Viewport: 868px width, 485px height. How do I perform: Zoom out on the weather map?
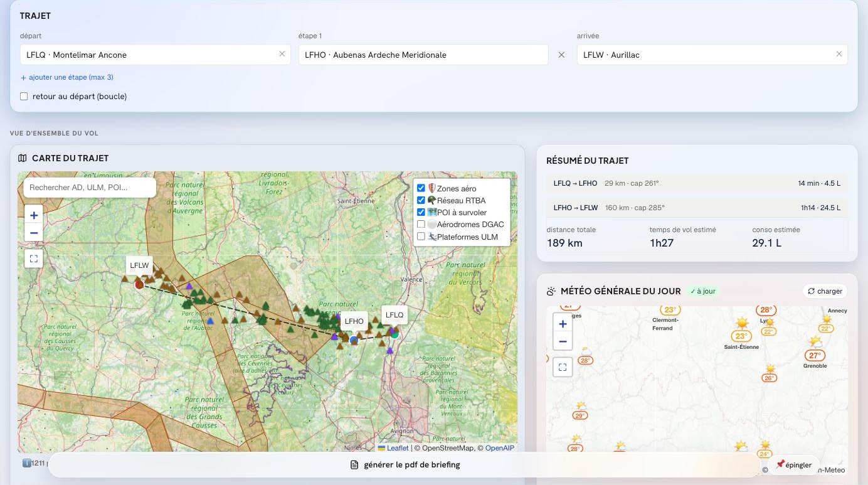[563, 342]
